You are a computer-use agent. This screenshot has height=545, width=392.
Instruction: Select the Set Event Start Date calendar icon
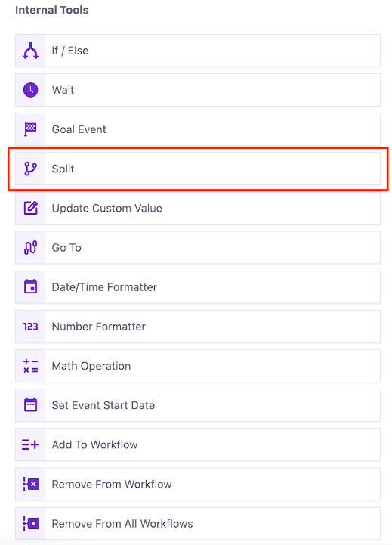[30, 405]
